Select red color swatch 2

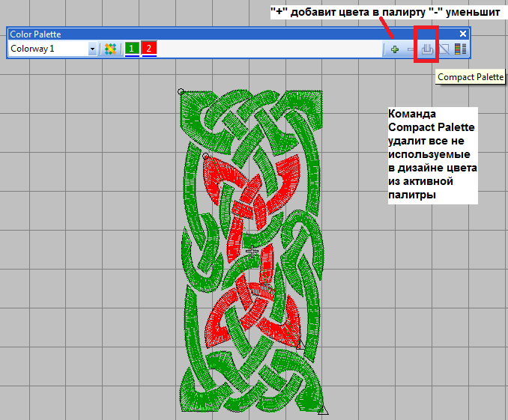click(149, 49)
